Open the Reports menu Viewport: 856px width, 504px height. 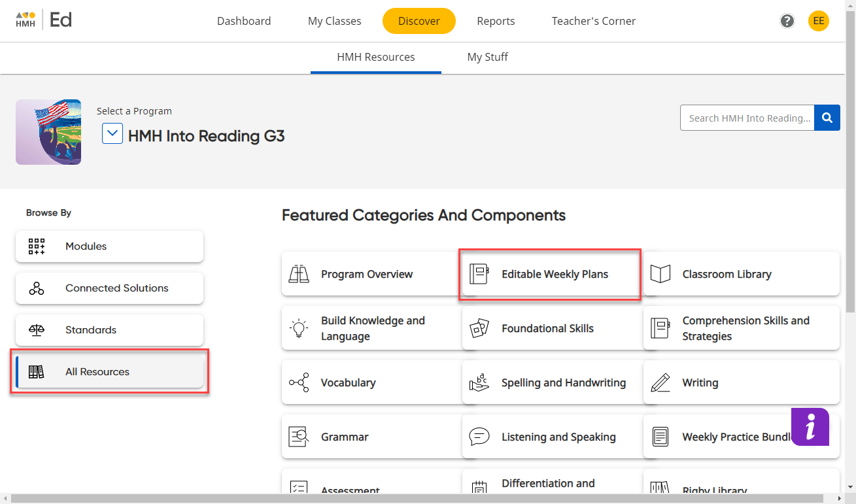pos(496,20)
